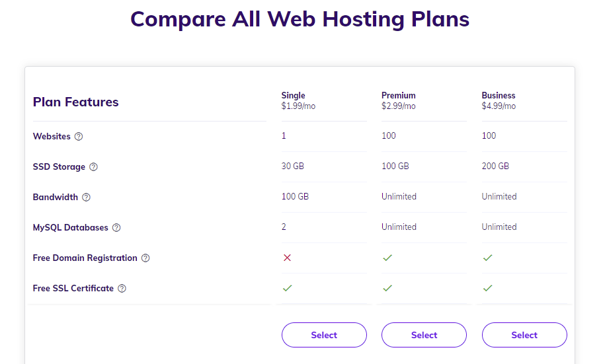Show the Free Domain Registration help tooltip
This screenshot has width=603, height=364.
coord(145,258)
